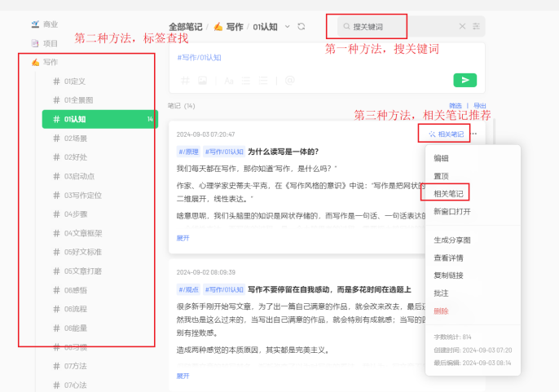
Task: Add an image using the picture icon
Action: click(202, 81)
